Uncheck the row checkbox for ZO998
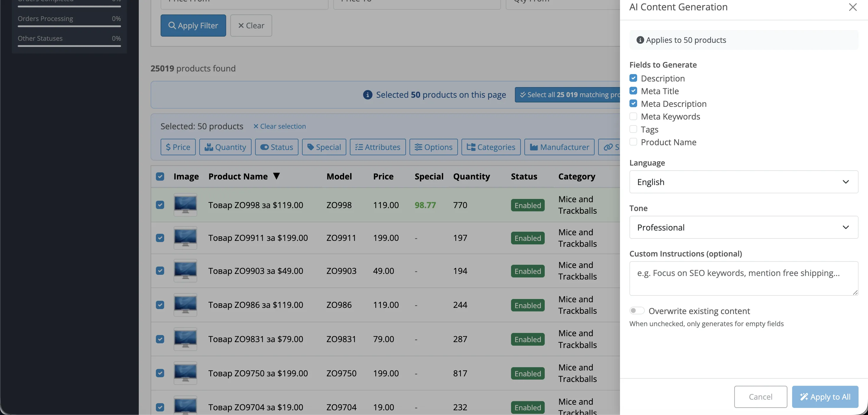The height and width of the screenshot is (415, 868). point(160,205)
